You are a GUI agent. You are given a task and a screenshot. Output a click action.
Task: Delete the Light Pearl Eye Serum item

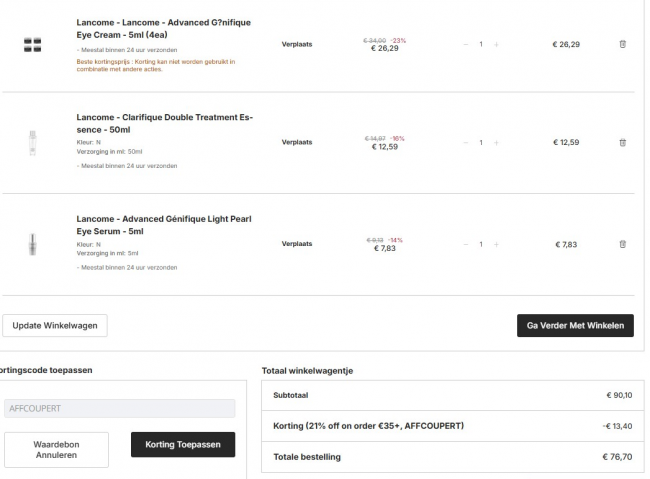[x=622, y=244]
